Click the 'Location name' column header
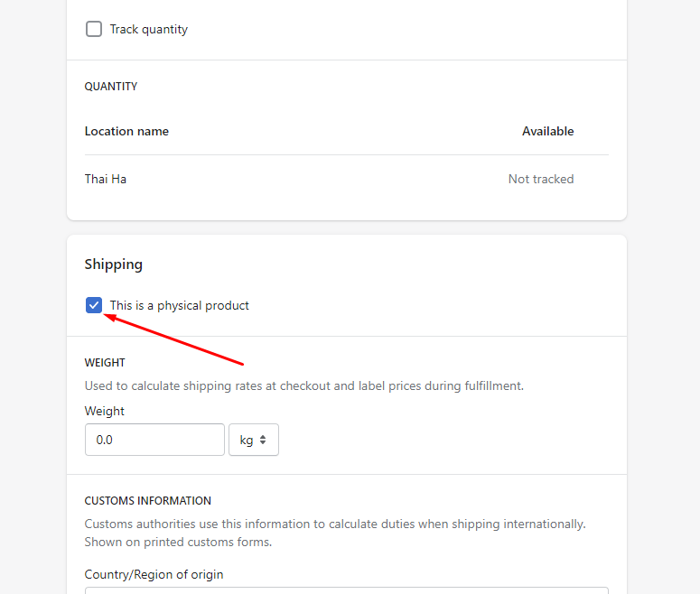The image size is (700, 594). tap(126, 131)
